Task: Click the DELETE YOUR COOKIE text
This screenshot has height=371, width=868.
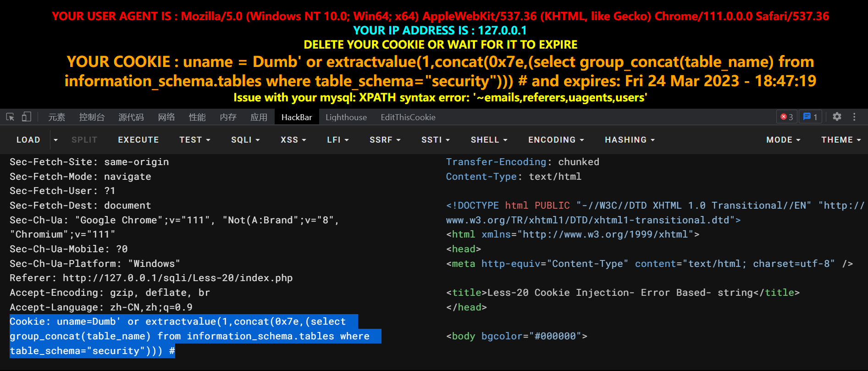Action: (x=441, y=44)
